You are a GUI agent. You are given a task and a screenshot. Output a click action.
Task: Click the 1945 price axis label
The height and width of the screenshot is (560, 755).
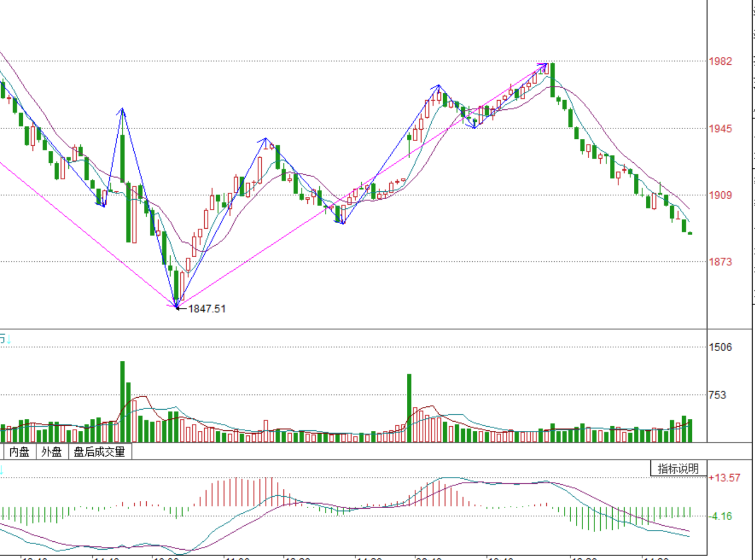720,129
